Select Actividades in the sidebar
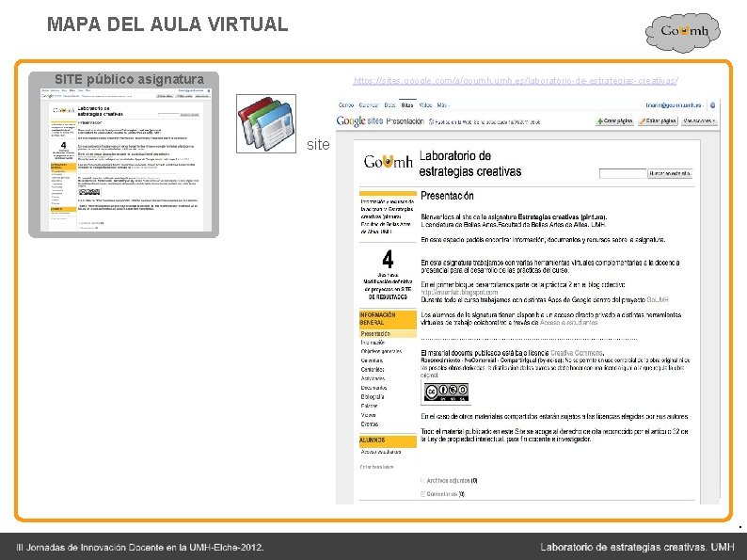Screen dimensions: 747x560 [x=373, y=378]
